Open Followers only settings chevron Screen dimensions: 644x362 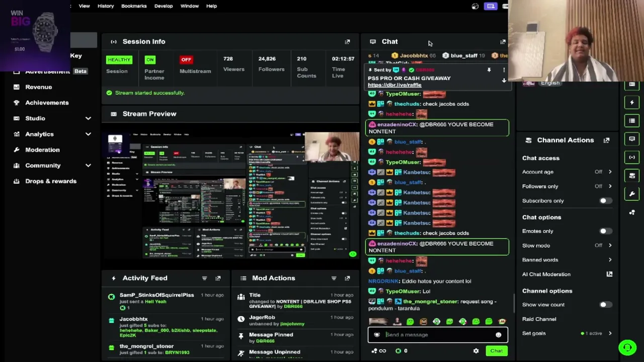(610, 187)
